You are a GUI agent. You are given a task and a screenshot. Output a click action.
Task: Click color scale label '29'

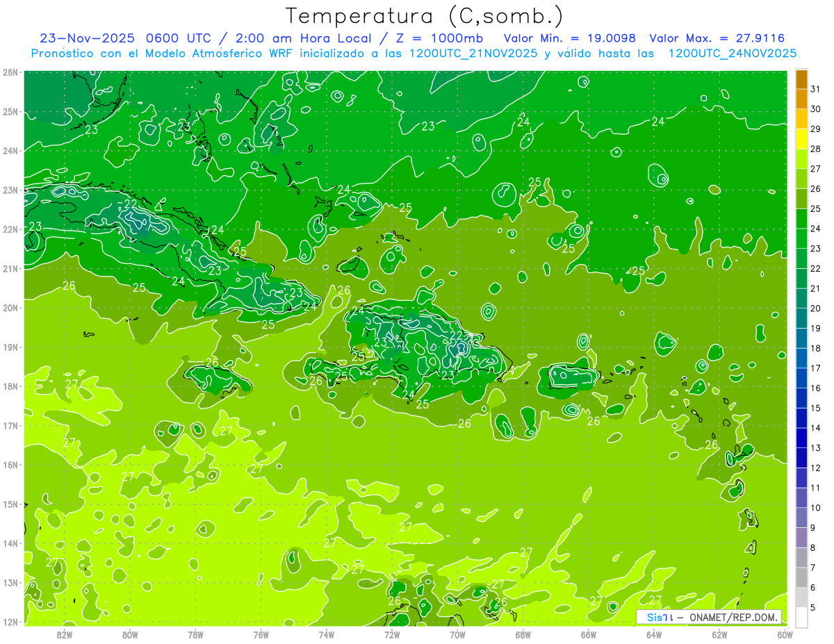[815, 129]
